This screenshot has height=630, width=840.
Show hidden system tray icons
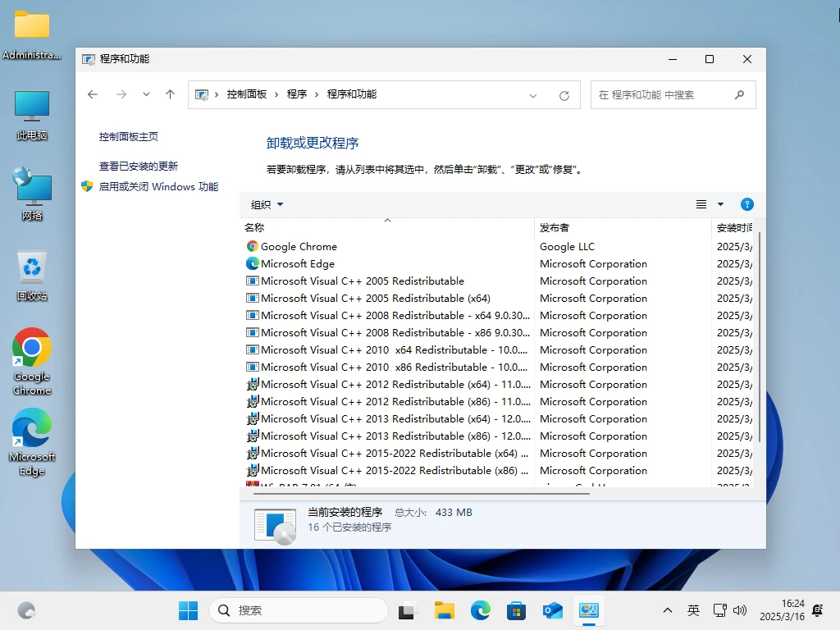pyautogui.click(x=668, y=610)
